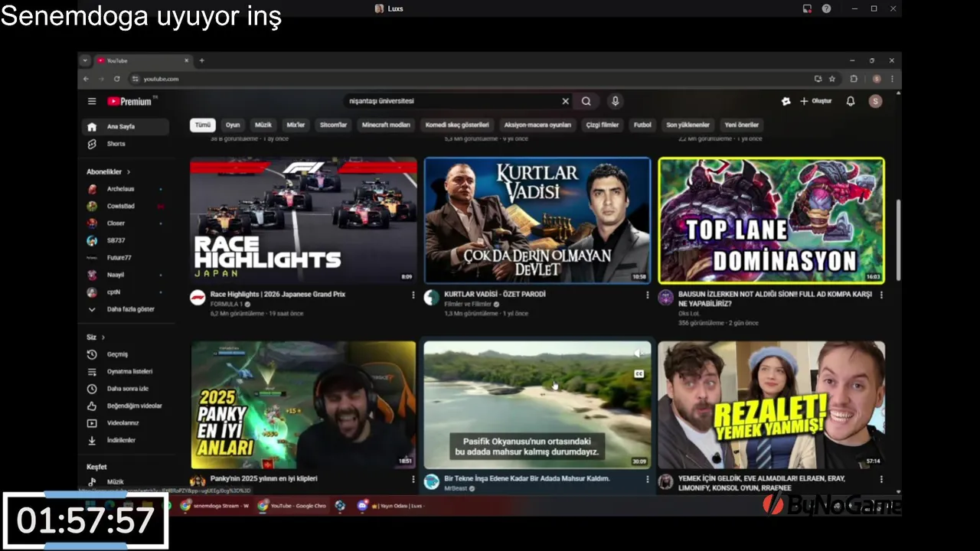
Task: Open the Race Highlights Japan thumbnail
Action: click(x=303, y=220)
